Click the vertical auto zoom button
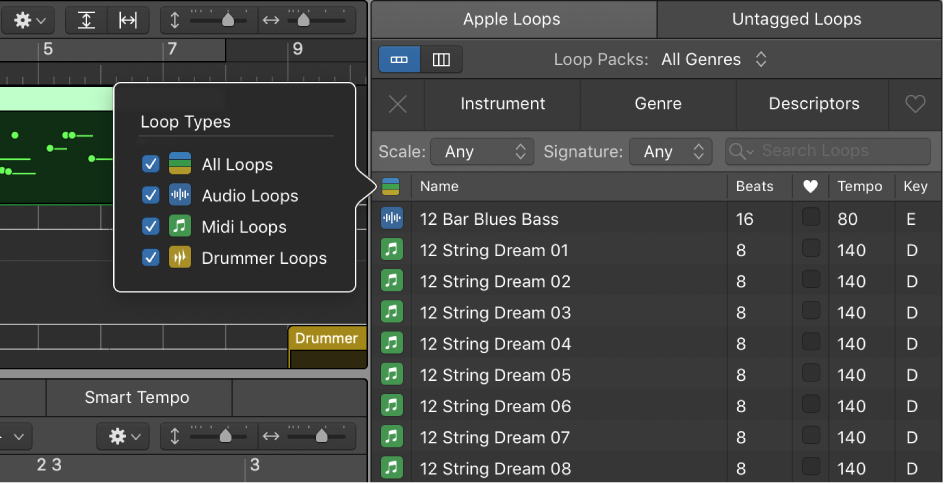The width and height of the screenshot is (944, 484). (87, 20)
